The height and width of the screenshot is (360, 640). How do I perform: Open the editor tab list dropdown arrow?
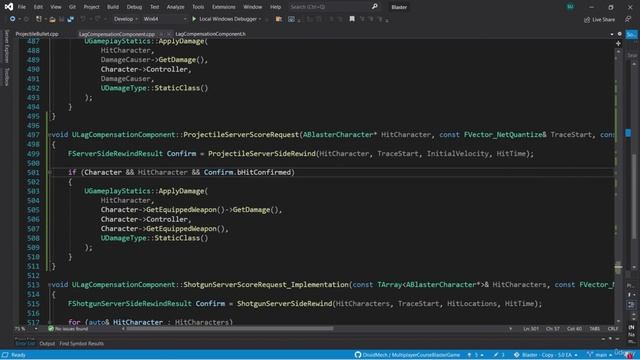tap(612, 34)
